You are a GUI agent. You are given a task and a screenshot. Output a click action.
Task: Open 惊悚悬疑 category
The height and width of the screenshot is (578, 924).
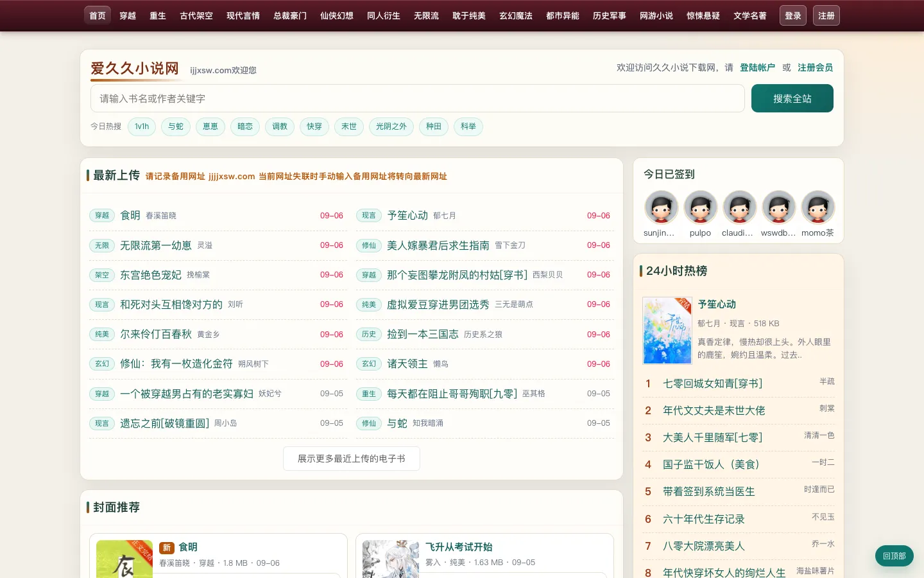[703, 15]
